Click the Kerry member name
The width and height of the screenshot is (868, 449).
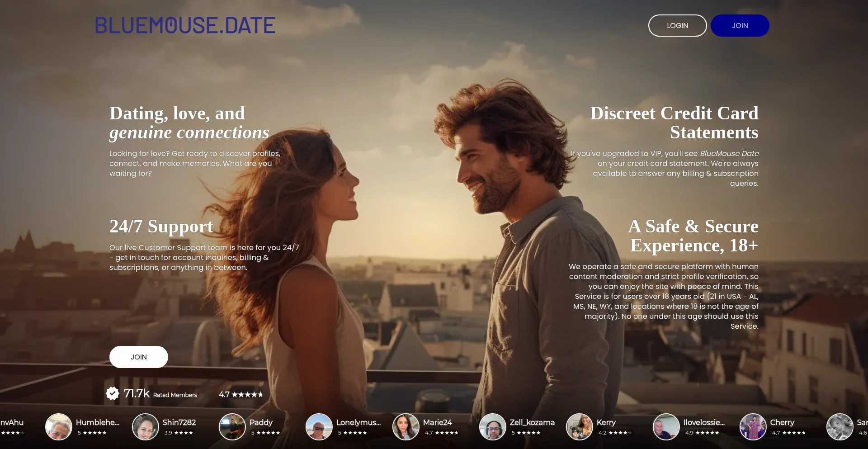click(606, 422)
